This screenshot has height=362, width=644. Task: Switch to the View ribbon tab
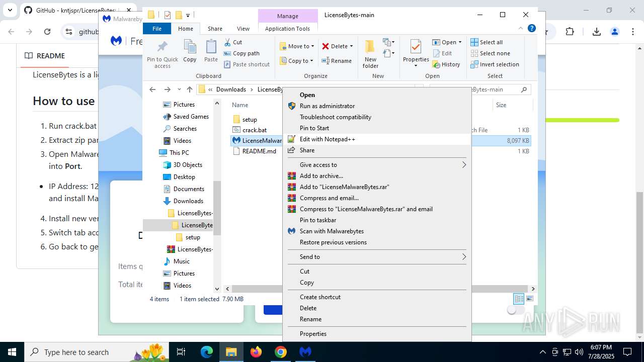tap(243, 29)
